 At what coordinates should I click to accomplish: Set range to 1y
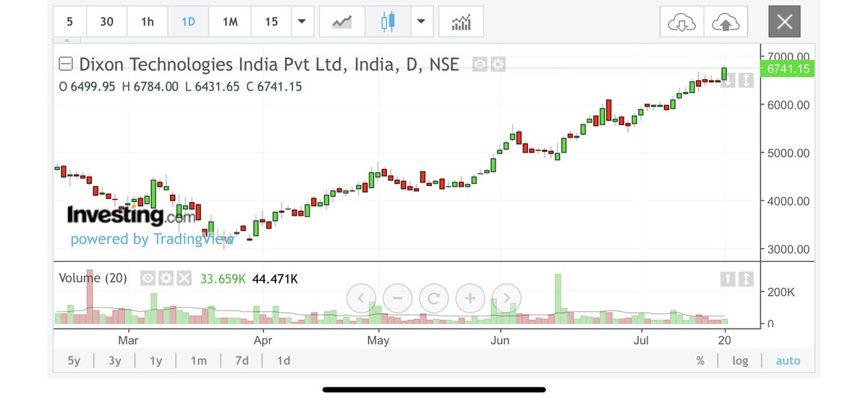pos(156,360)
